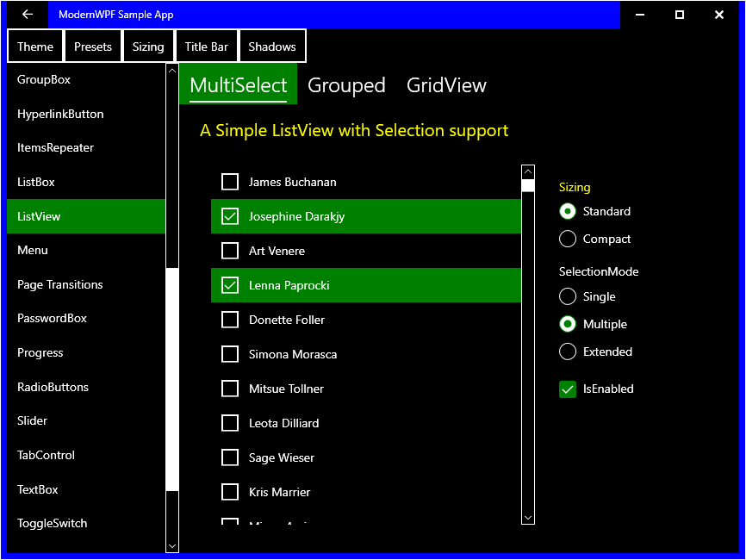Check the Simona Morasca checkbox

[x=230, y=354]
